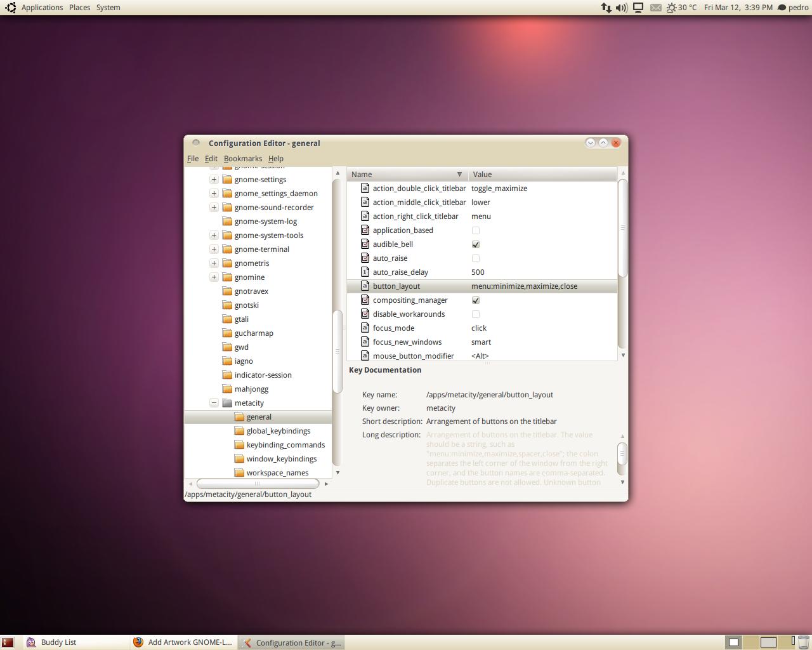
Task: Open the File menu
Action: click(x=193, y=159)
